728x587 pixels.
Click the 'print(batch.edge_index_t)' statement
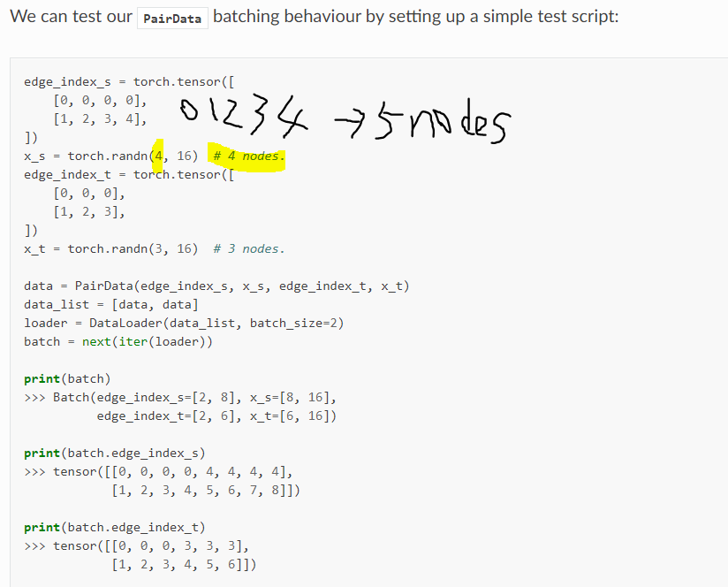click(115, 528)
